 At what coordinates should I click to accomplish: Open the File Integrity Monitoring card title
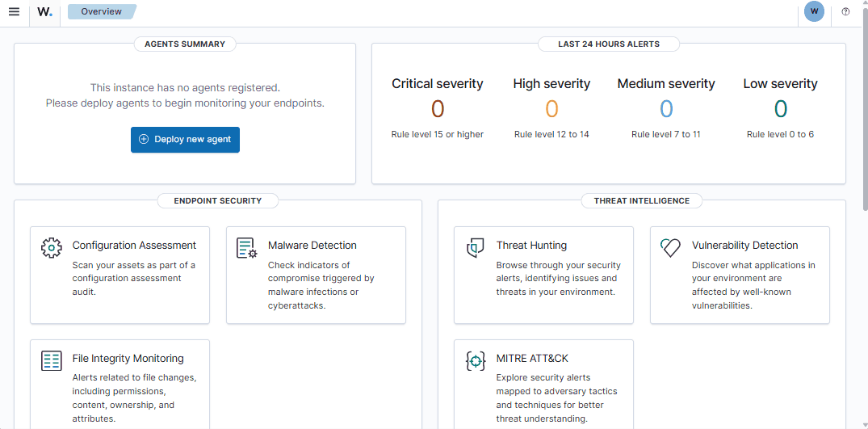click(x=128, y=359)
